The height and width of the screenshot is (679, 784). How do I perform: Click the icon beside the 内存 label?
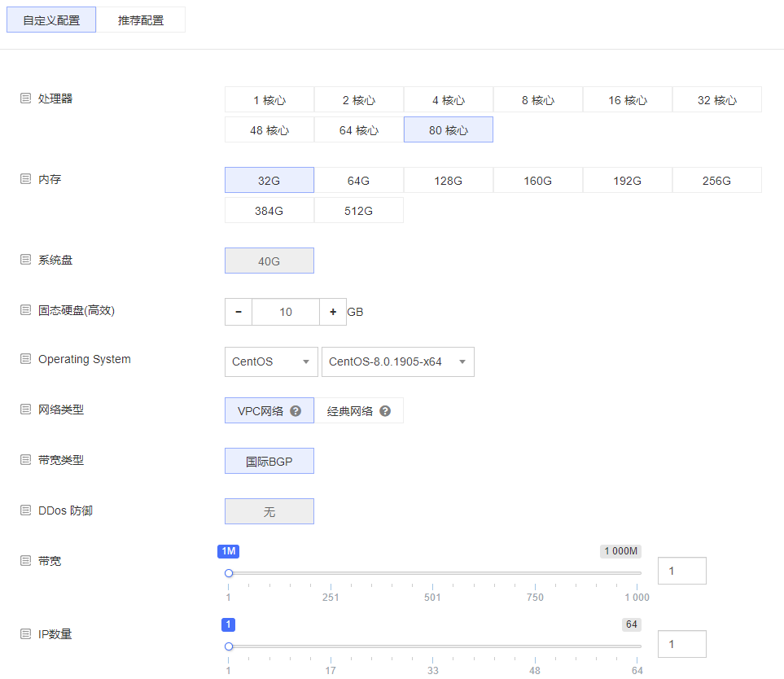(28, 179)
